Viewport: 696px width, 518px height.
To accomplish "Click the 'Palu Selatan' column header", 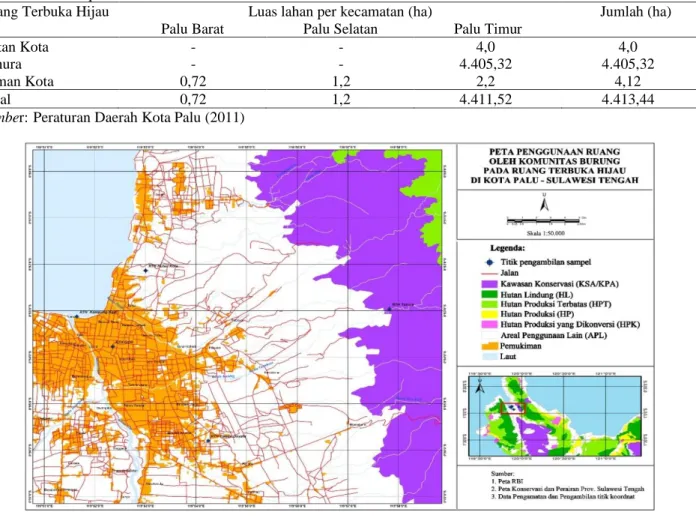I will 340,29.
